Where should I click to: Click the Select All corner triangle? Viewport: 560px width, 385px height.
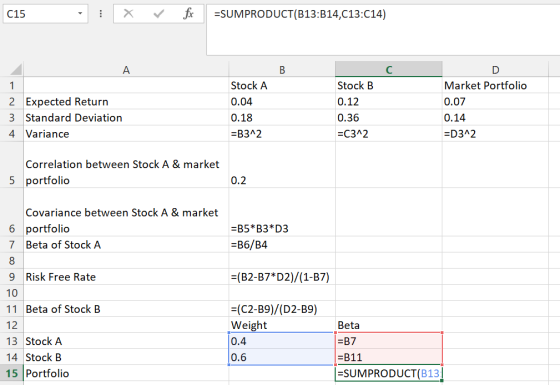point(16,69)
